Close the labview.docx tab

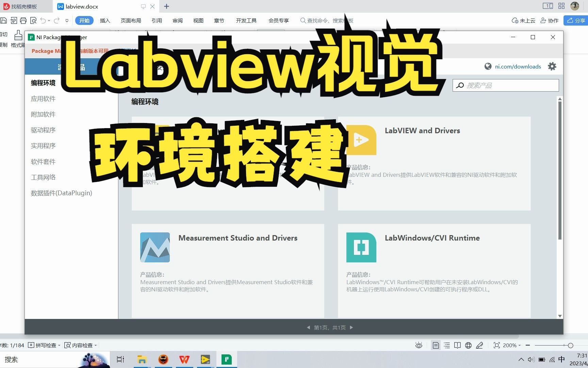(x=152, y=6)
